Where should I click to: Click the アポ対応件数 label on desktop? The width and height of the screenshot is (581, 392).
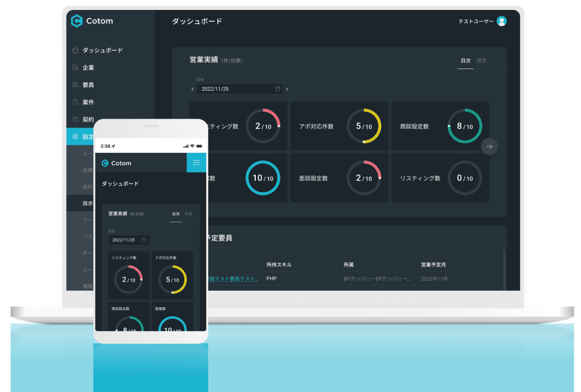click(x=316, y=127)
